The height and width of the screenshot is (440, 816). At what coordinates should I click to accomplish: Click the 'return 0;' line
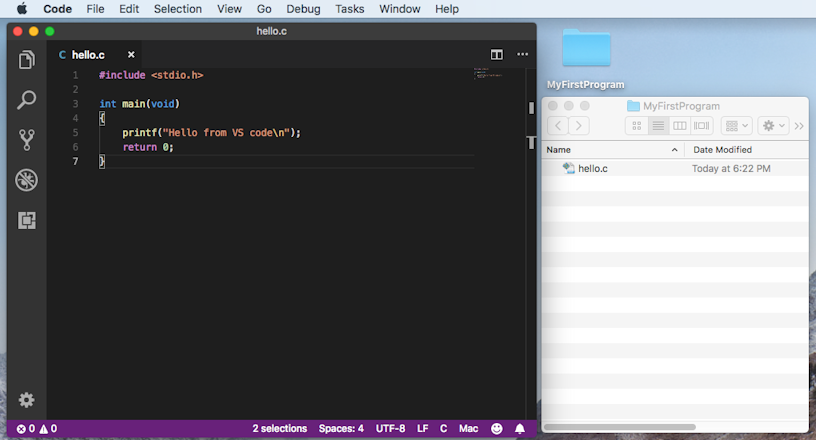(x=148, y=147)
